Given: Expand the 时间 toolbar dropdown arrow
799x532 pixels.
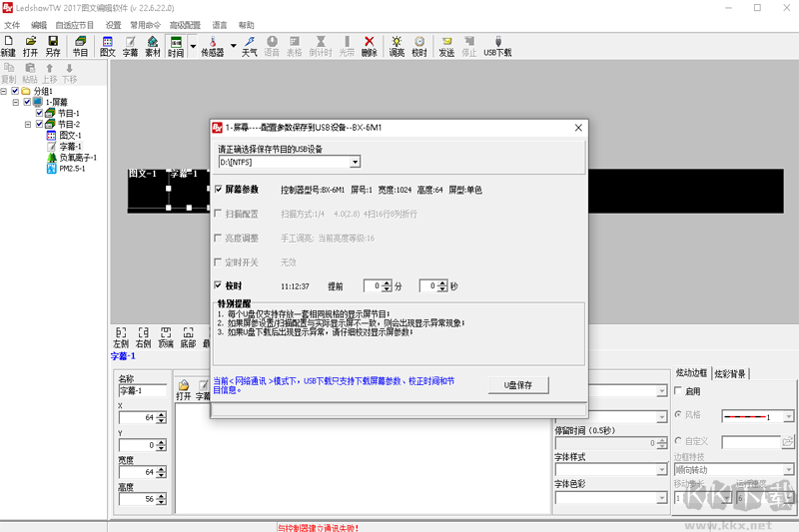Looking at the screenshot, I should point(193,46).
